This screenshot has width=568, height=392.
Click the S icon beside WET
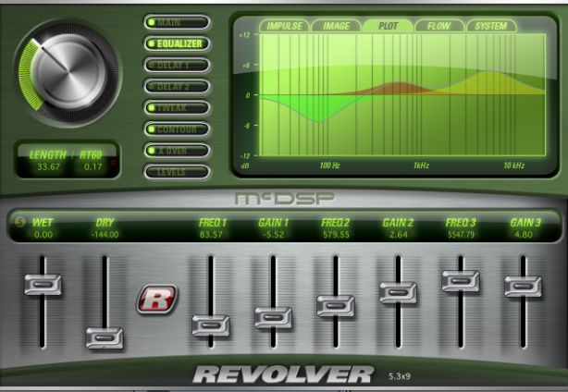pos(20,222)
